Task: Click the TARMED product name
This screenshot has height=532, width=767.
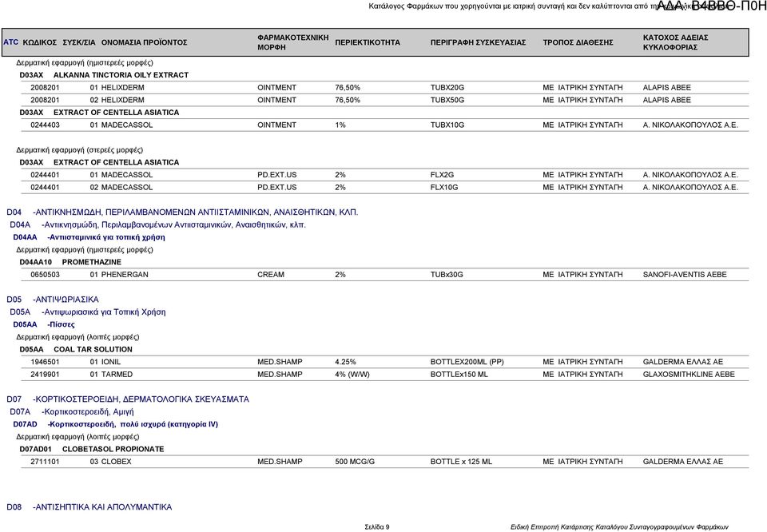Action: pyautogui.click(x=117, y=374)
